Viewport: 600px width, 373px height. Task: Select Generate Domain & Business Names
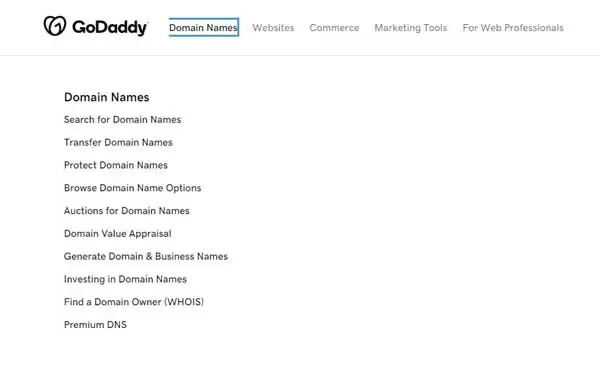(x=146, y=256)
